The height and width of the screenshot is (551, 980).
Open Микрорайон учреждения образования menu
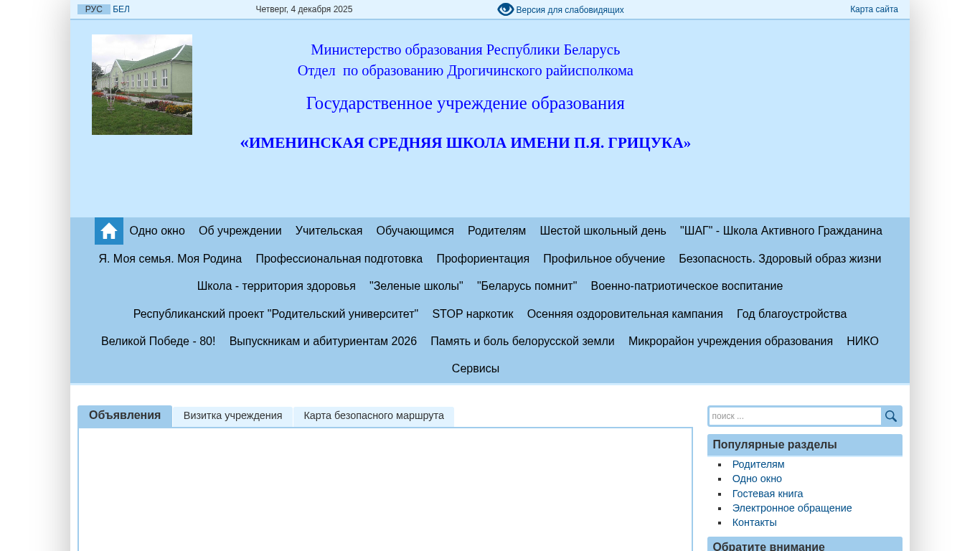(730, 342)
